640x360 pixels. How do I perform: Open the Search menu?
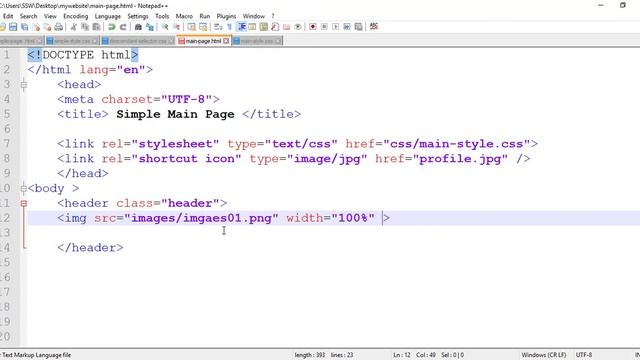[29, 16]
